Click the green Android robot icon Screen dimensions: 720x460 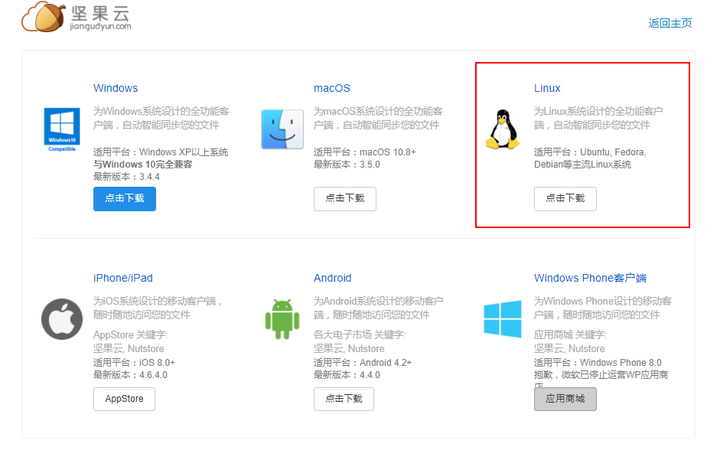tap(282, 319)
